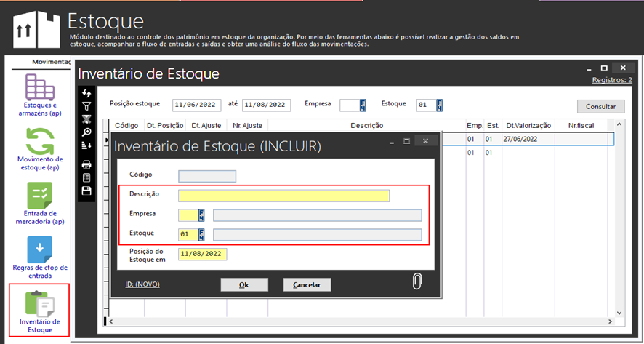Click the save floppy disk icon
The width and height of the screenshot is (644, 344).
click(x=86, y=191)
